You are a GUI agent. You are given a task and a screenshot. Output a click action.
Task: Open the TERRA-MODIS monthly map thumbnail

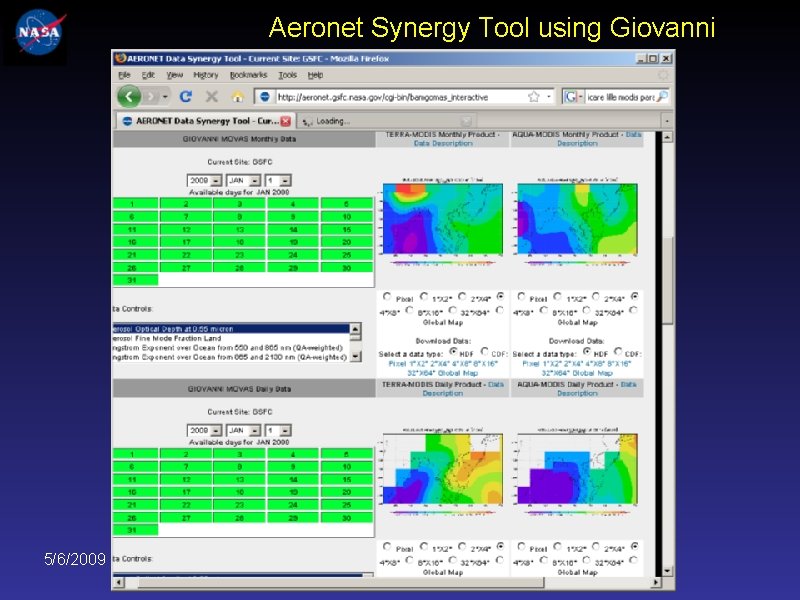(442, 221)
